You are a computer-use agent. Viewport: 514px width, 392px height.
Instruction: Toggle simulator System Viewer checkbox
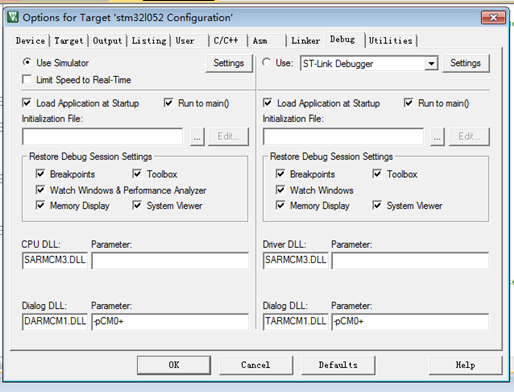(137, 205)
